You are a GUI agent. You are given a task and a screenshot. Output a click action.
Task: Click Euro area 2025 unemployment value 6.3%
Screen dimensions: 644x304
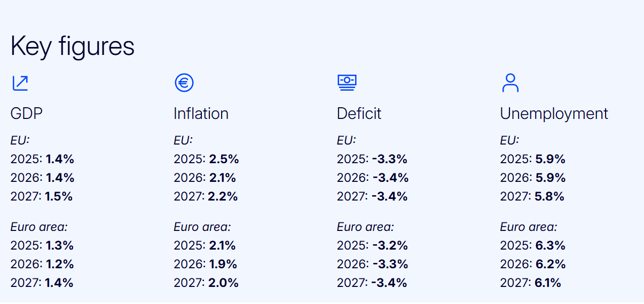[550, 245]
